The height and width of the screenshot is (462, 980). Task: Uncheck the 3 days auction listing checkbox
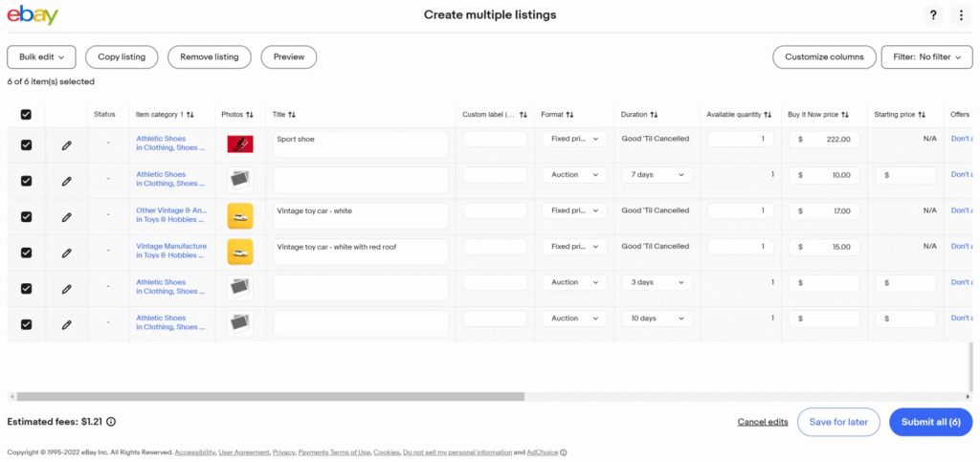click(x=26, y=289)
